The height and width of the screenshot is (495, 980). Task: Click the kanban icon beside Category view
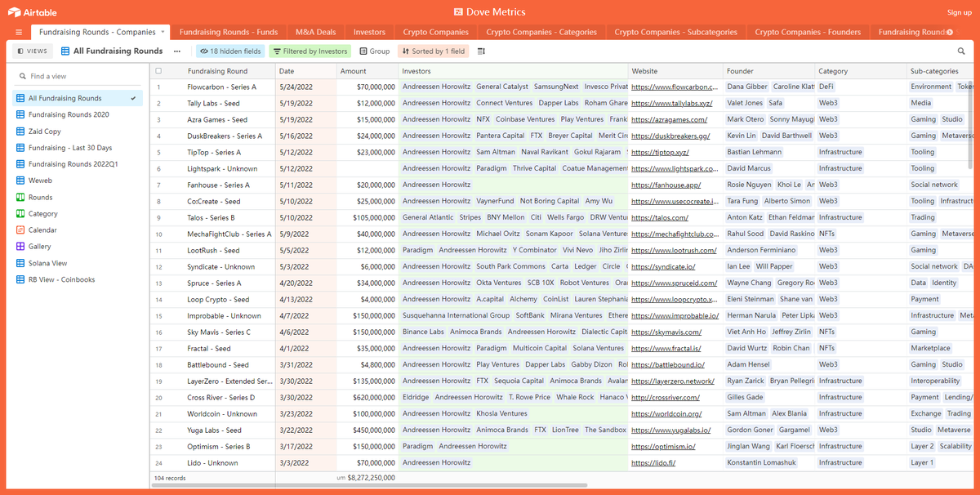pos(20,214)
